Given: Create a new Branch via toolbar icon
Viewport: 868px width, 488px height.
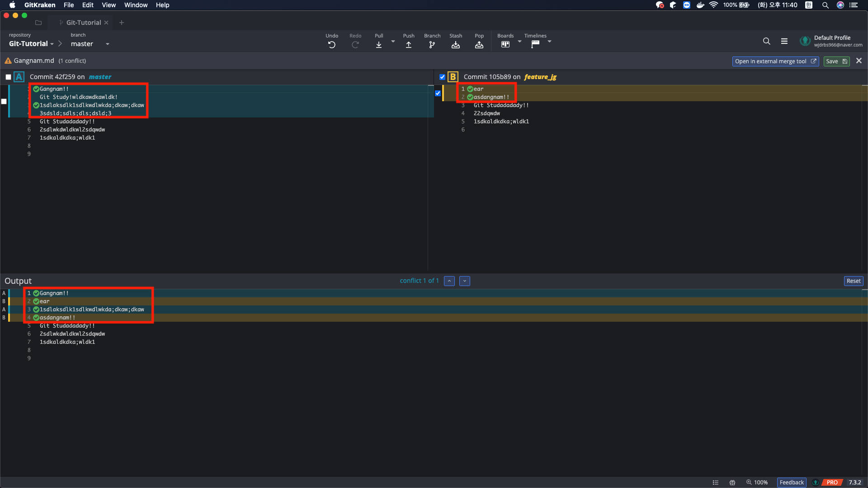Looking at the screenshot, I should click(432, 45).
